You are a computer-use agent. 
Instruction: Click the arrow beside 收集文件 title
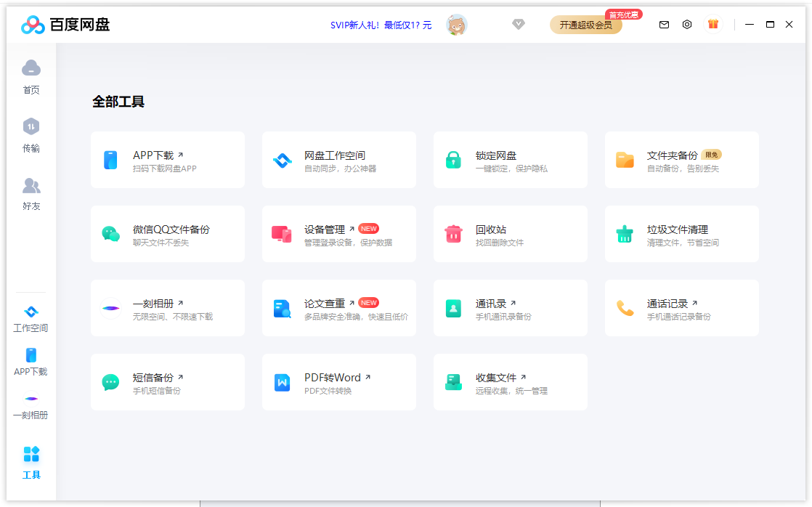coord(523,377)
